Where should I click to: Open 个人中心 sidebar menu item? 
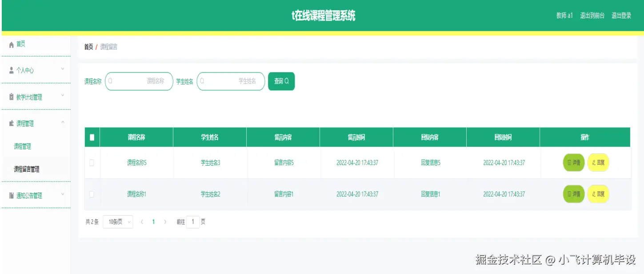point(36,70)
